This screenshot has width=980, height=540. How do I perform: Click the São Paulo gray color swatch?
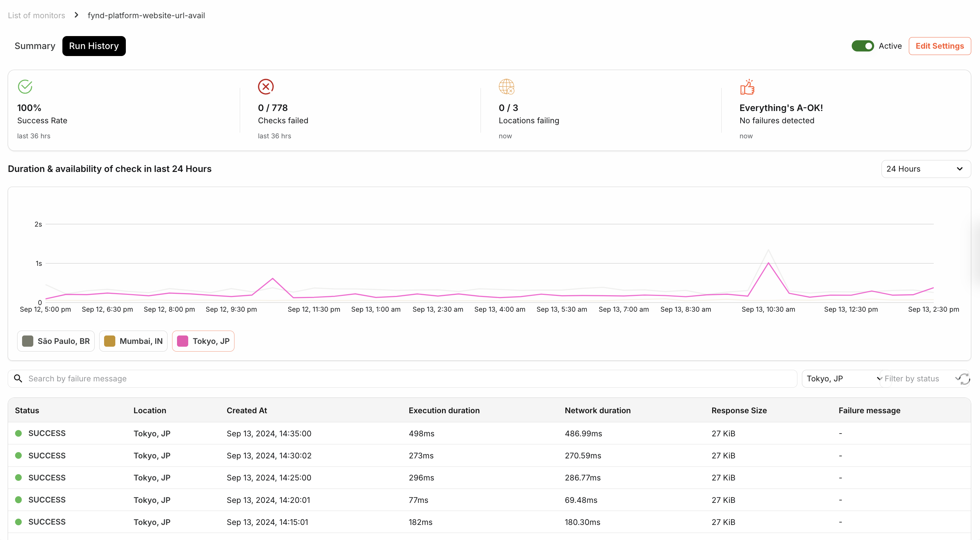coord(28,341)
